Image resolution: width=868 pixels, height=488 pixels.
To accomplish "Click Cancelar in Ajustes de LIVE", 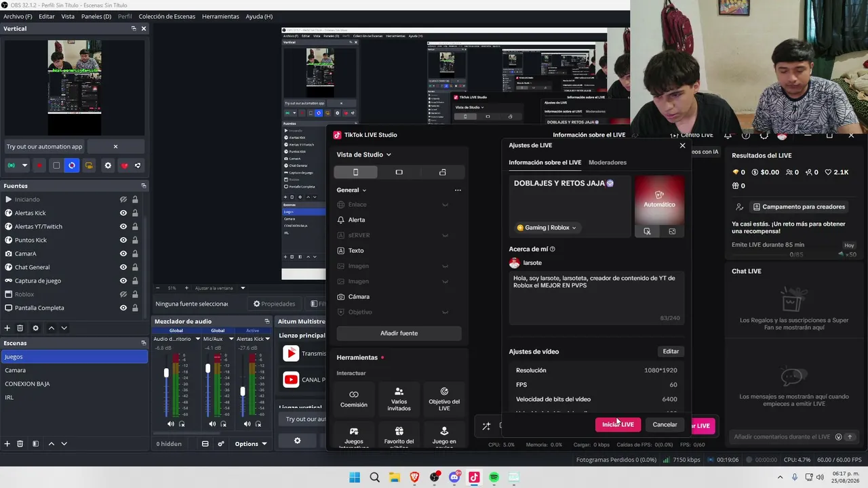I will [x=665, y=424].
